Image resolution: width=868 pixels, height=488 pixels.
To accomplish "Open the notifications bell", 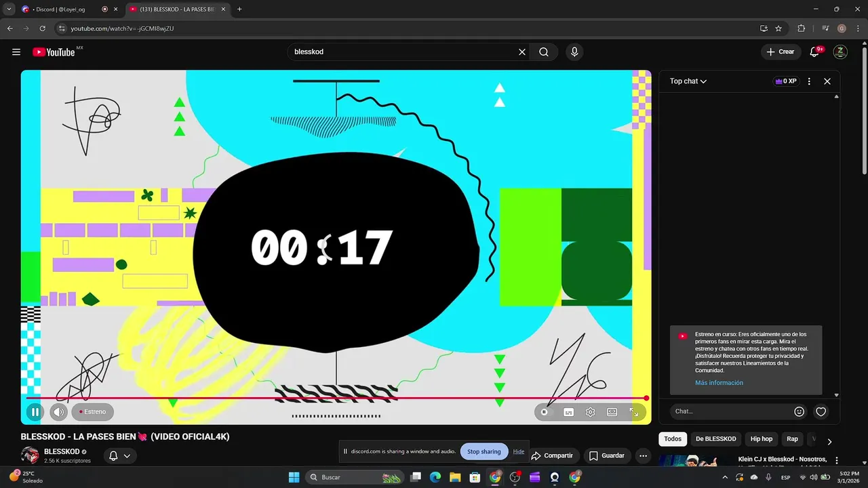I will pos(815,52).
